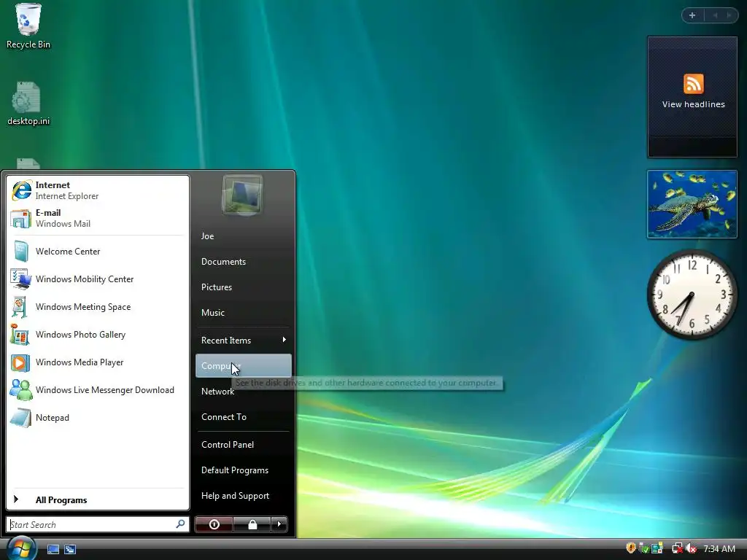Open Default Programs
747x560 pixels.
(x=243, y=470)
